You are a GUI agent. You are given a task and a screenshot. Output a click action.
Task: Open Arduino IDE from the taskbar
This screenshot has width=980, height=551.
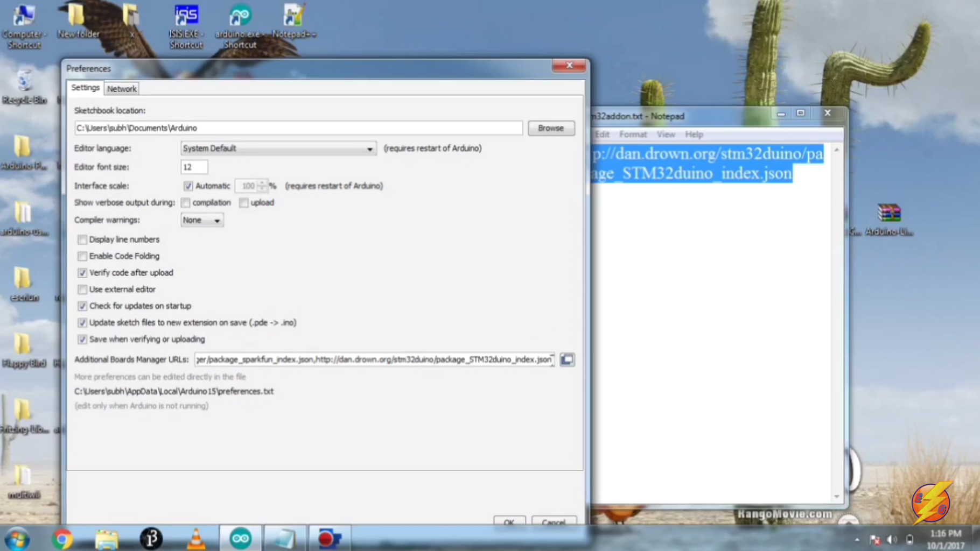[240, 537]
